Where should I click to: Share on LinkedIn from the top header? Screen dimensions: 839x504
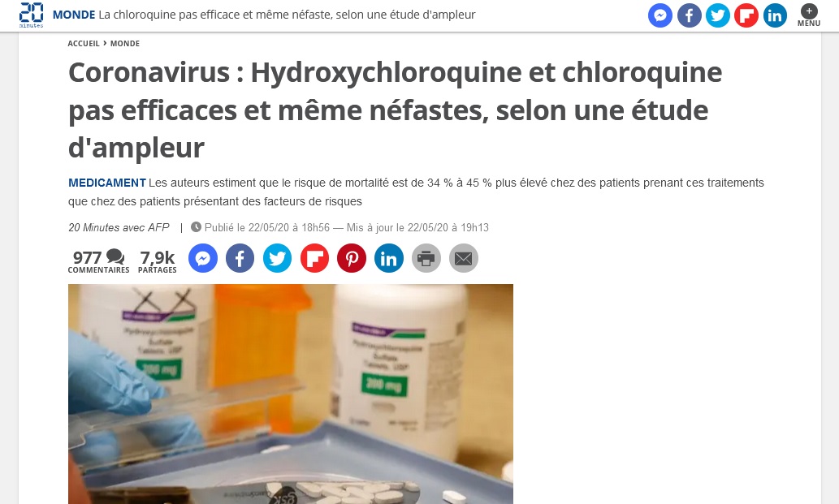tap(775, 15)
